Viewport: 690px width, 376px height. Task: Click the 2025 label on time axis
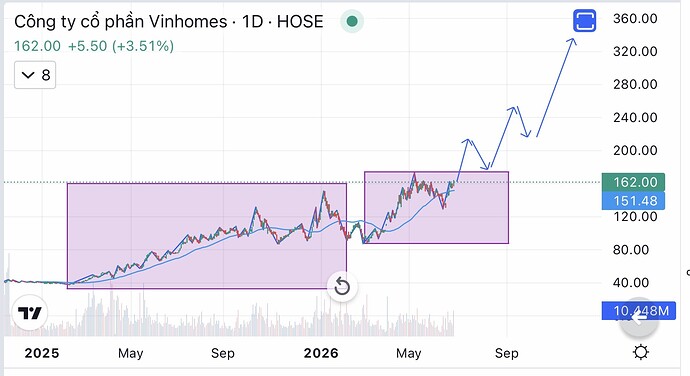pyautogui.click(x=42, y=353)
